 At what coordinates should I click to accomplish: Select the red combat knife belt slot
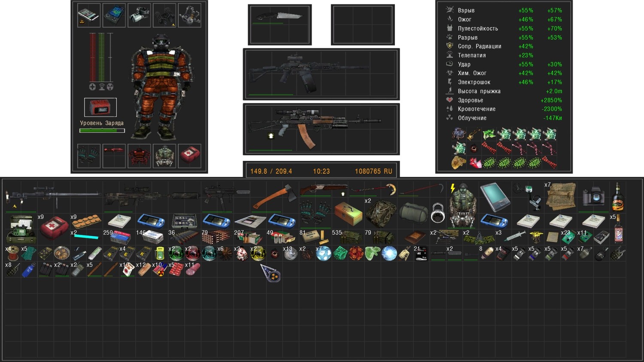114,156
